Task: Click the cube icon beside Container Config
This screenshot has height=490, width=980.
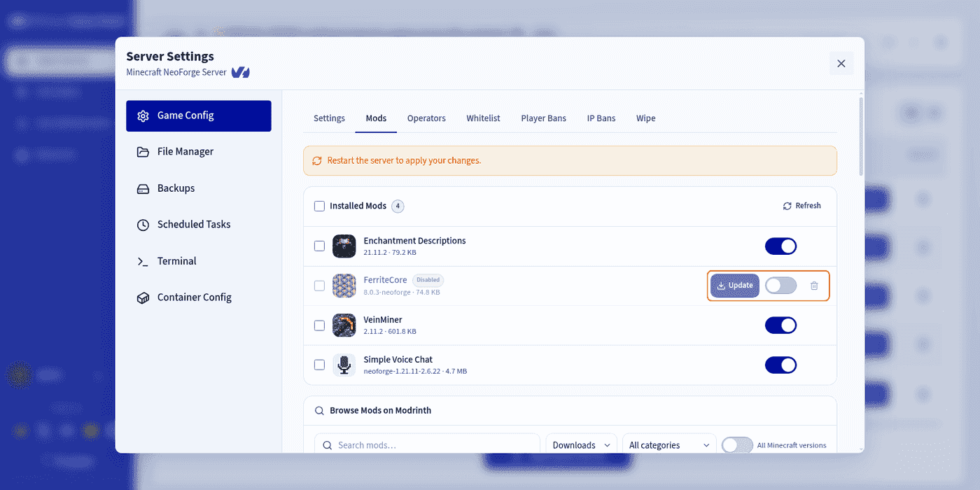Action: coord(143,297)
